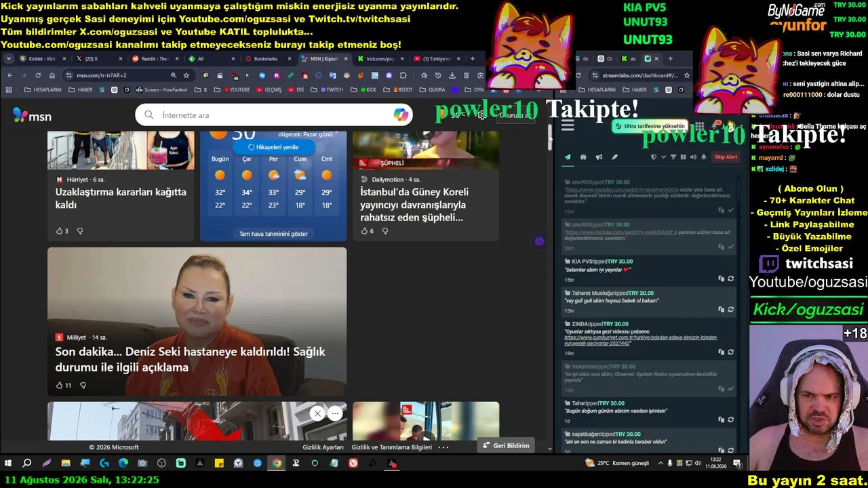Click the 29°C Kısmen güneşli weather widget

point(618,464)
